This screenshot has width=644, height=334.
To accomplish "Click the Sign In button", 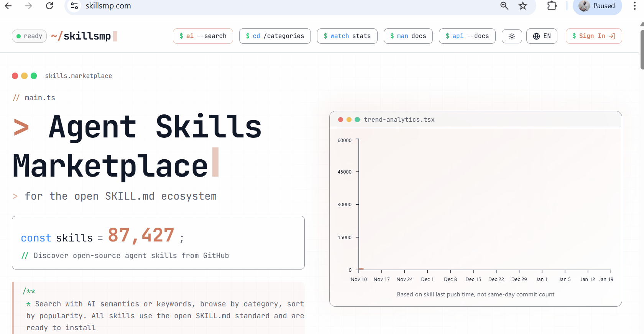I will tap(594, 36).
